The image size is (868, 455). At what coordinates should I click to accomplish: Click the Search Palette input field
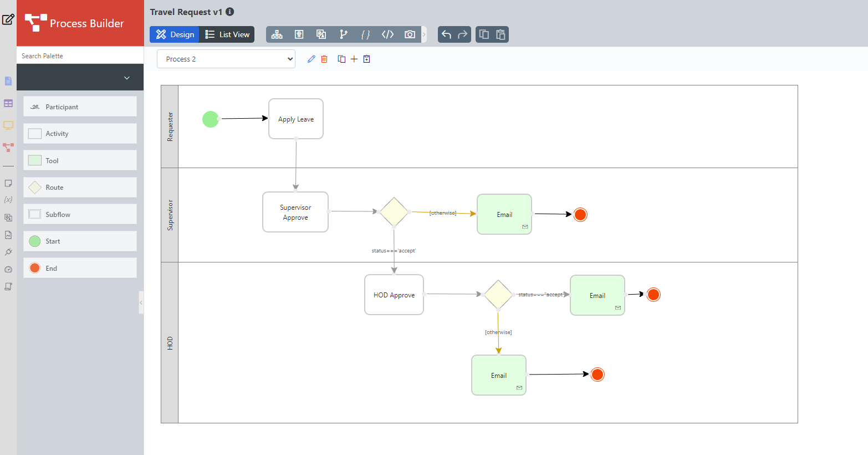point(80,55)
